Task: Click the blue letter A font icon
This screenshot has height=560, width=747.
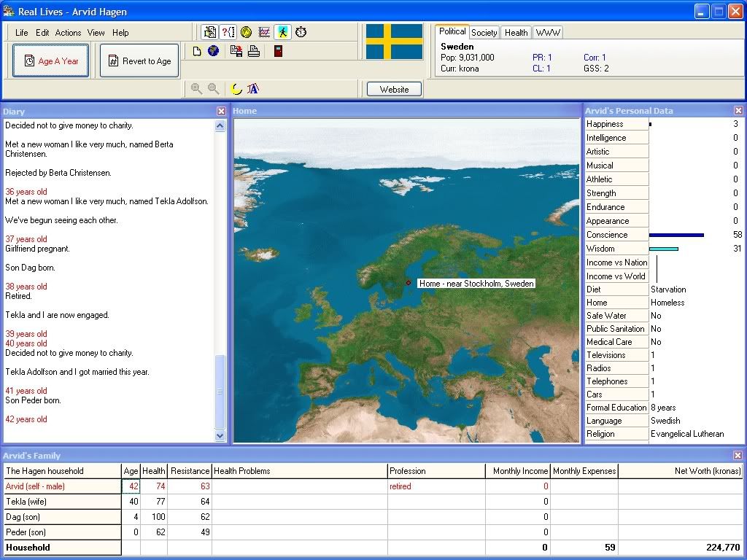Action: pos(253,88)
